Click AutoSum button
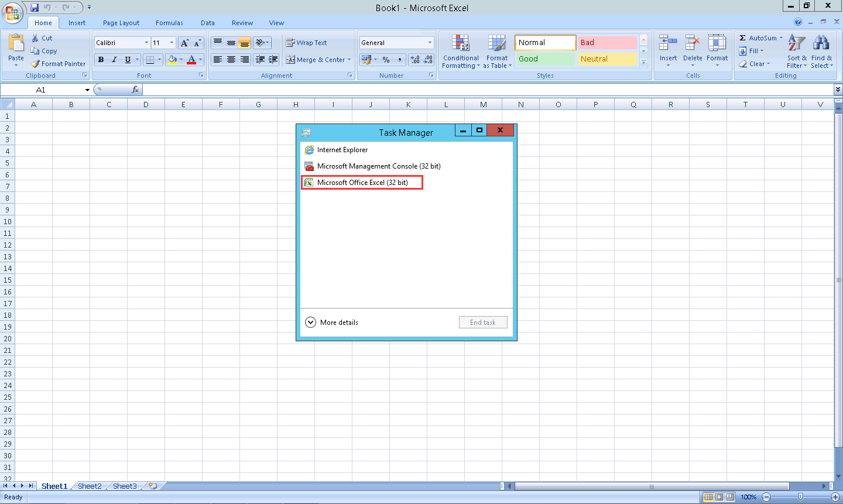This screenshot has height=504, width=843. coord(758,38)
